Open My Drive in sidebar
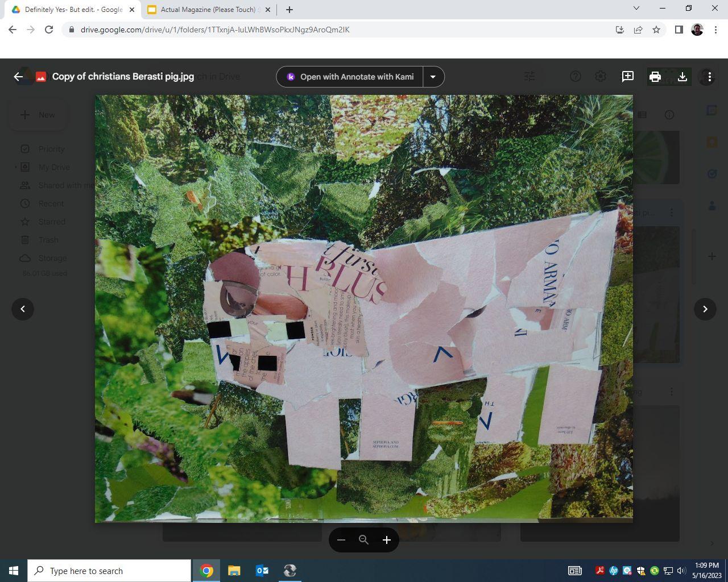The height and width of the screenshot is (582, 728). [54, 167]
